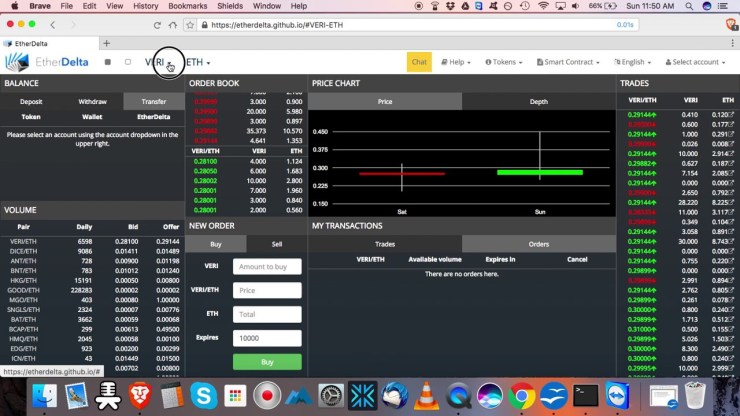Screen dimensions: 740x416
Task: Switch to the Depth chart tab
Action: [538, 102]
